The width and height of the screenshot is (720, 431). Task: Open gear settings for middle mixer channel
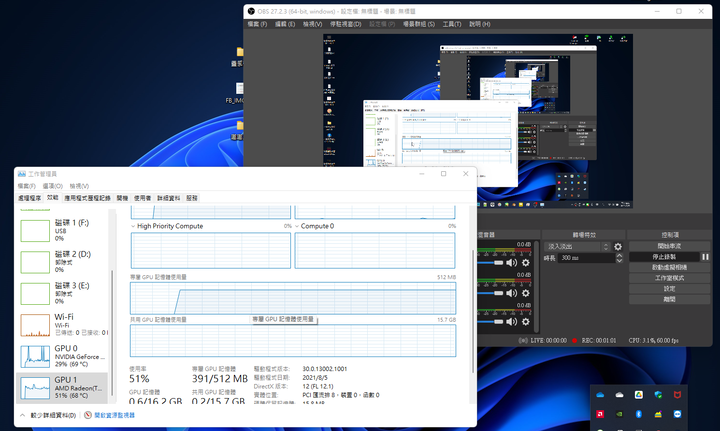pos(526,293)
